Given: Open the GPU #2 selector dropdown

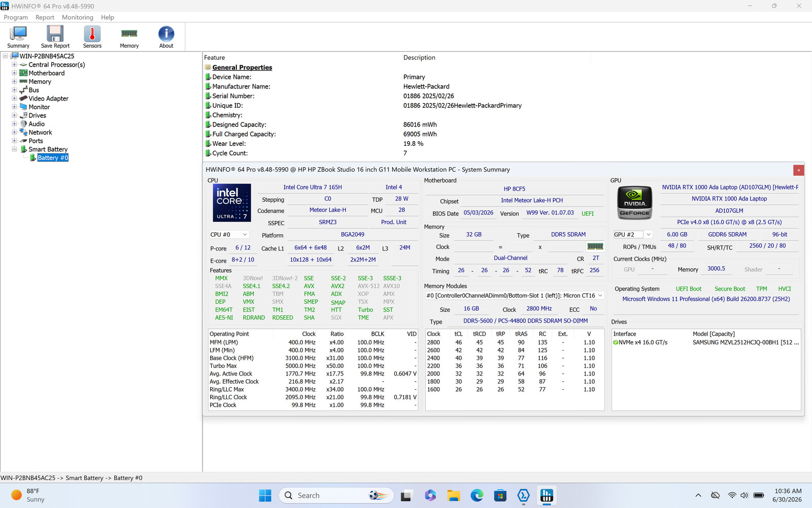Looking at the screenshot, I should [x=632, y=235].
